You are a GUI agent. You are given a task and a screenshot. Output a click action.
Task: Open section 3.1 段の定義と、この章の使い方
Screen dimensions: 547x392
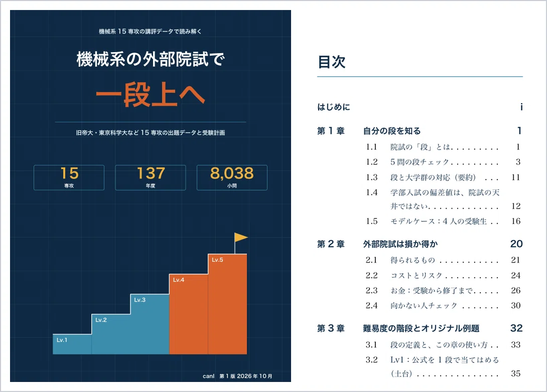tap(443, 345)
